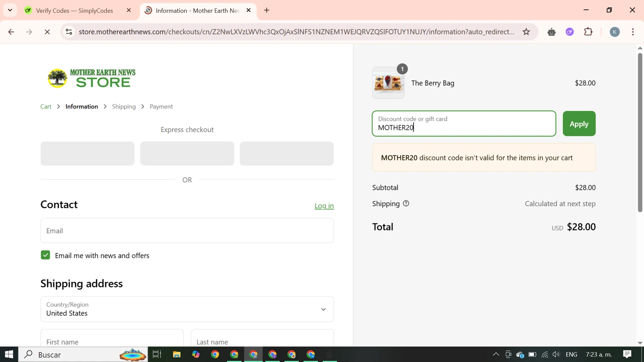
Task: Open the purple SimplyCodes extension icon
Action: 570,32
